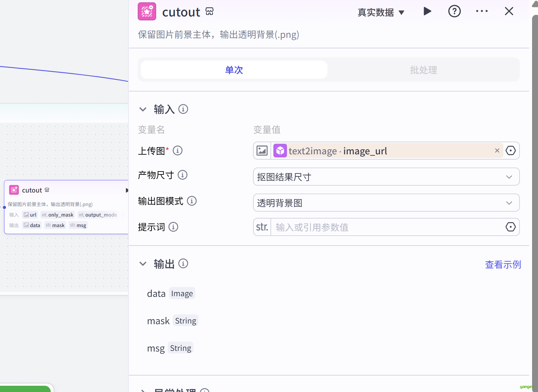Click the data output tag on canvas node
538x392 pixels.
32,225
